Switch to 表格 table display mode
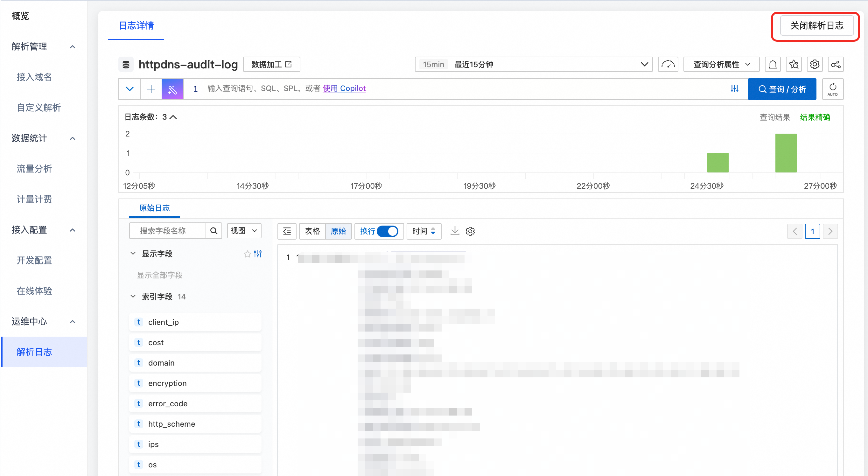The height and width of the screenshot is (476, 868). click(x=312, y=231)
